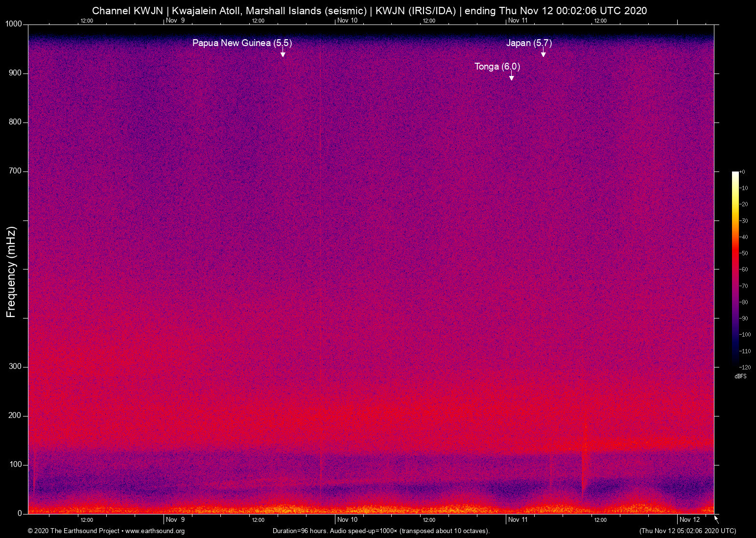Open the www.earthsound.org link
Viewport: 756px width, 538px height.
tap(154, 531)
